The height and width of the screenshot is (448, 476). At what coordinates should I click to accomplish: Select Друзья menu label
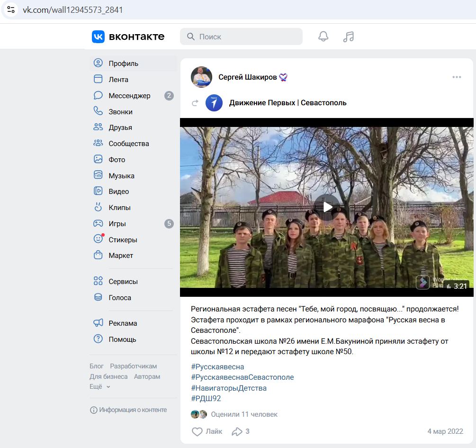(120, 128)
